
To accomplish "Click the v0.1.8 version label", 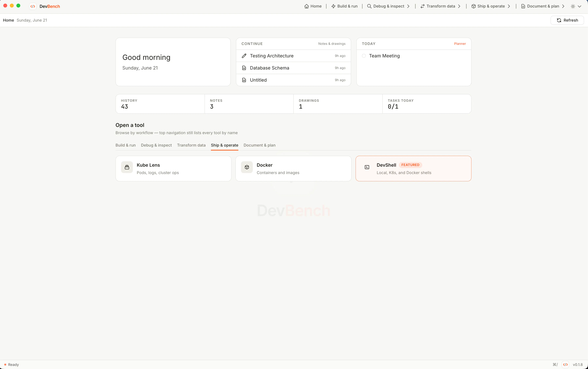I will click(578, 365).
